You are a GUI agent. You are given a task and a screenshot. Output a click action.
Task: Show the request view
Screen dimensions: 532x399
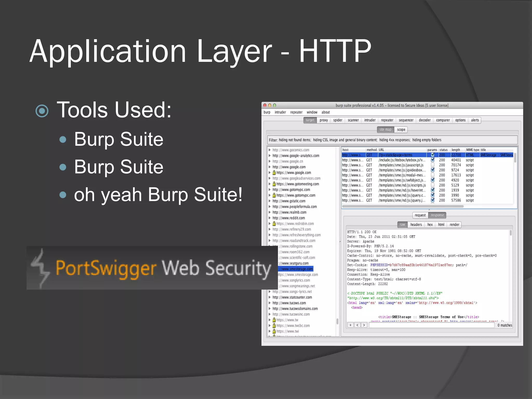[x=420, y=215]
